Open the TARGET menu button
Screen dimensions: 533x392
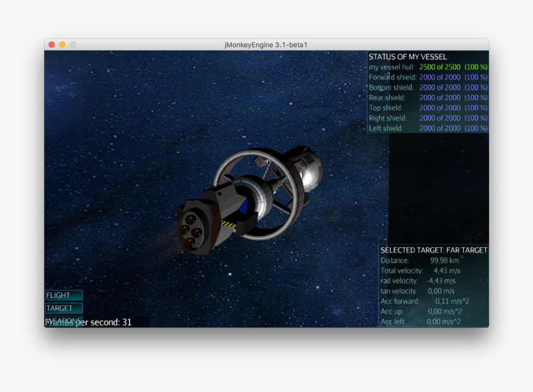64,308
